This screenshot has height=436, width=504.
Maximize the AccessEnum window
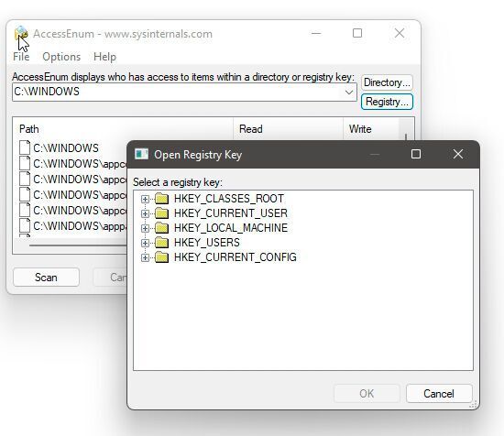[357, 33]
